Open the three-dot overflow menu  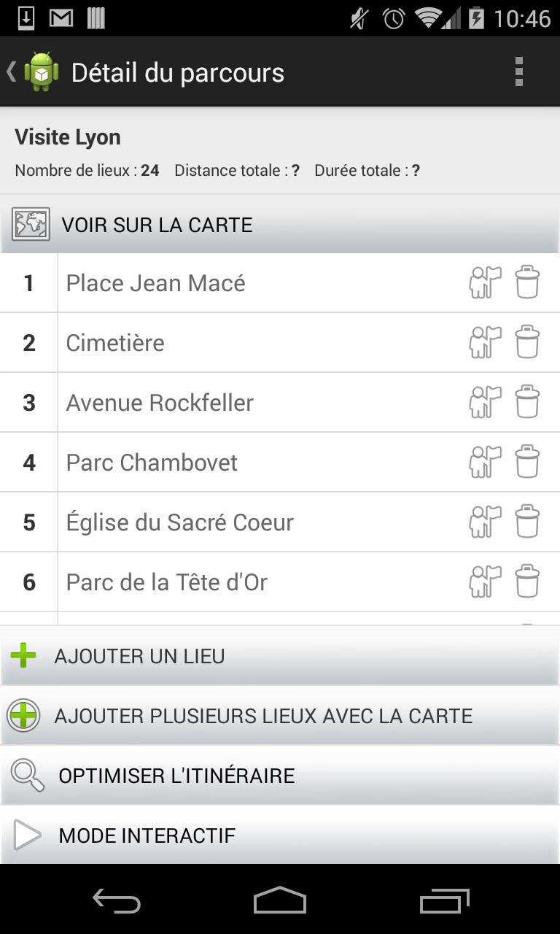point(519,72)
